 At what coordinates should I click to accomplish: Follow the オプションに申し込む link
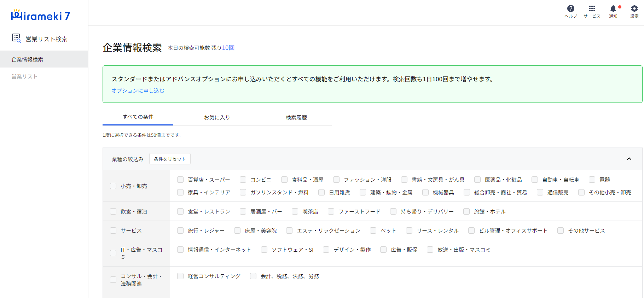138,90
